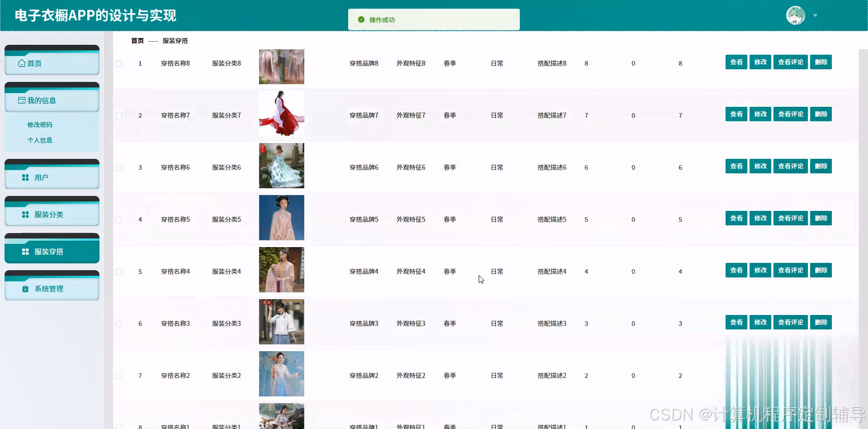Screen dimensions: 868x429
Task: Enable the checkbox for row 穿搭名称2
Action: pyautogui.click(x=119, y=376)
